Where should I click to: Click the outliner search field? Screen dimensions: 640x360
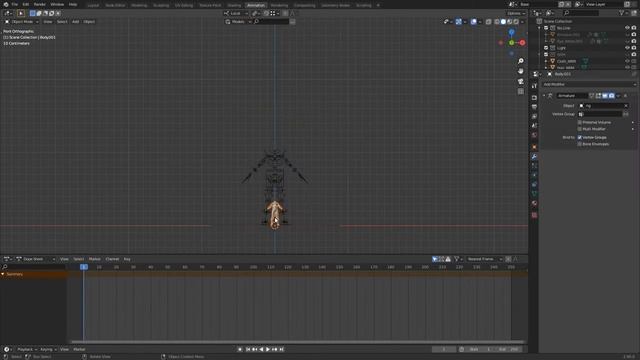coord(581,13)
